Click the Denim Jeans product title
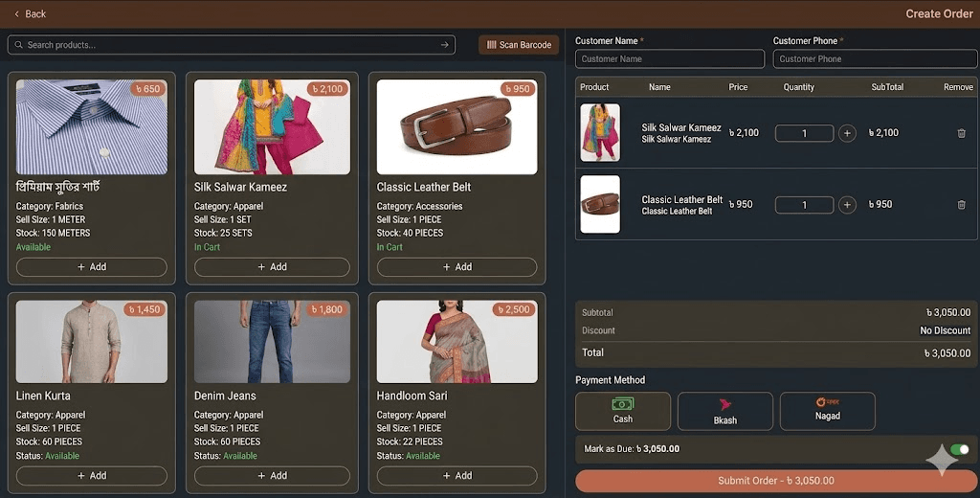The height and width of the screenshot is (498, 980). coord(225,396)
